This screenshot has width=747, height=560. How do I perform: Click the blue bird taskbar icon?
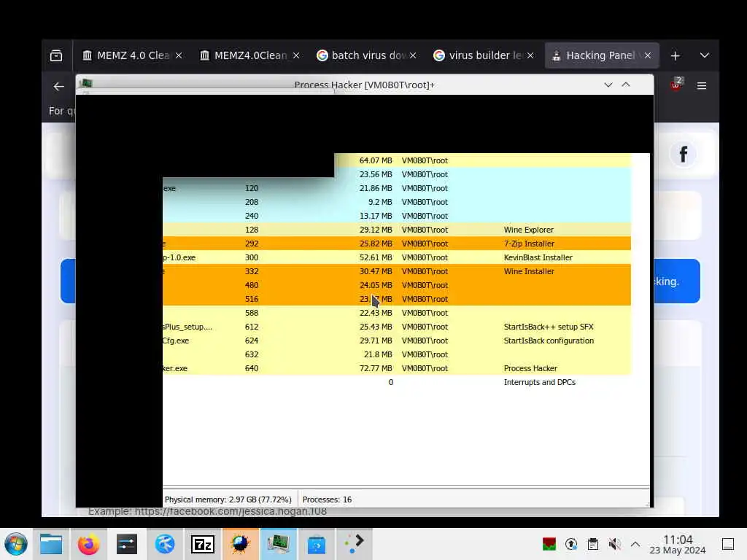165,544
